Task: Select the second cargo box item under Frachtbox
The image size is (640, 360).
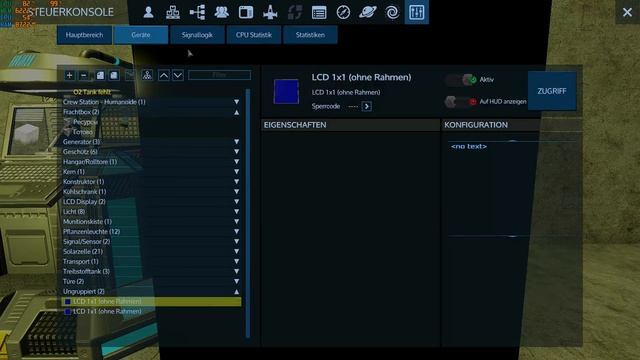Action: pyautogui.click(x=151, y=132)
